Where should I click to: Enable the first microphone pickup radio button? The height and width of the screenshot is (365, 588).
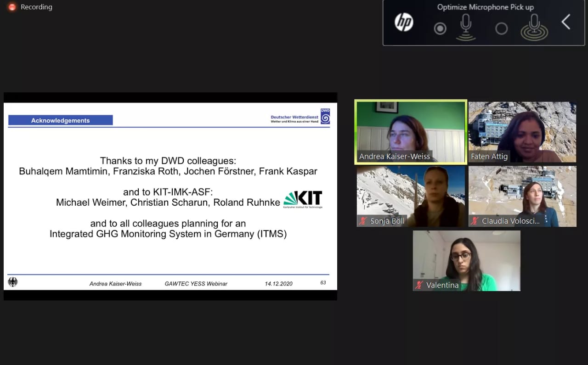tap(440, 29)
